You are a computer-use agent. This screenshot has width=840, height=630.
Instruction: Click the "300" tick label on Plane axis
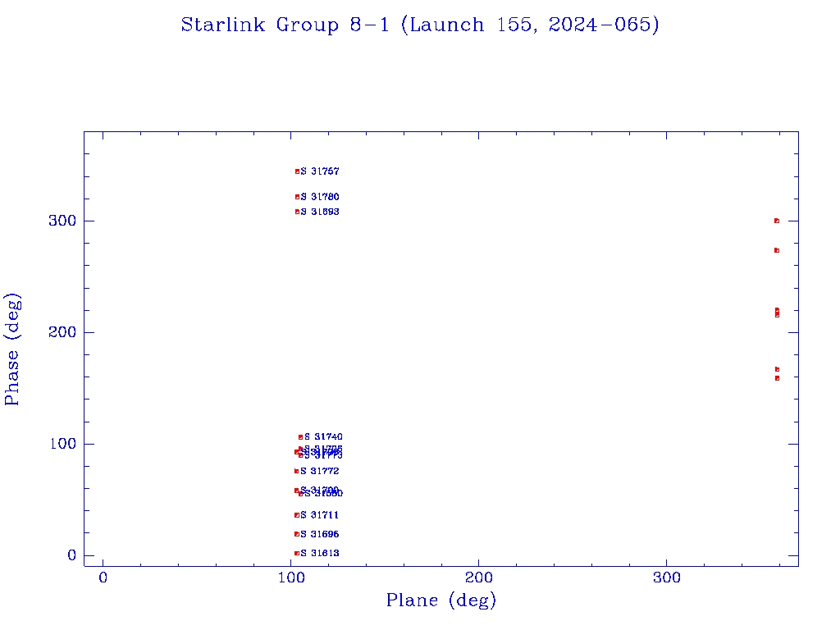point(666,577)
